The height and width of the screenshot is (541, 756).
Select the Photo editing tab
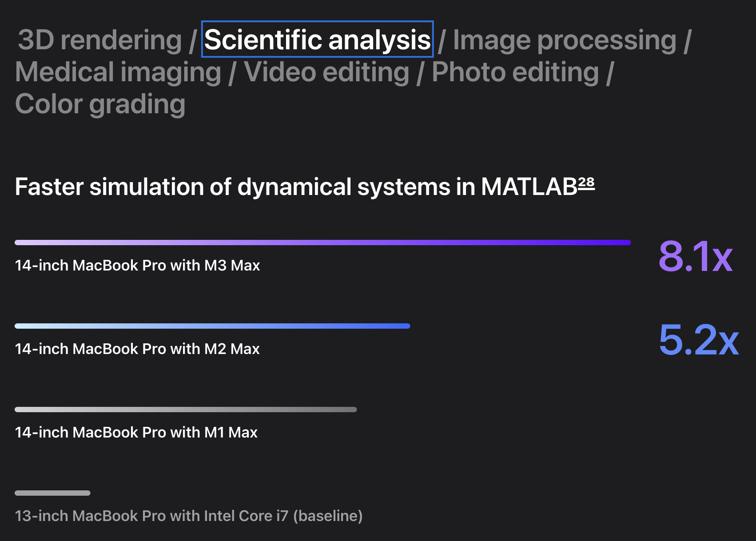[515, 72]
